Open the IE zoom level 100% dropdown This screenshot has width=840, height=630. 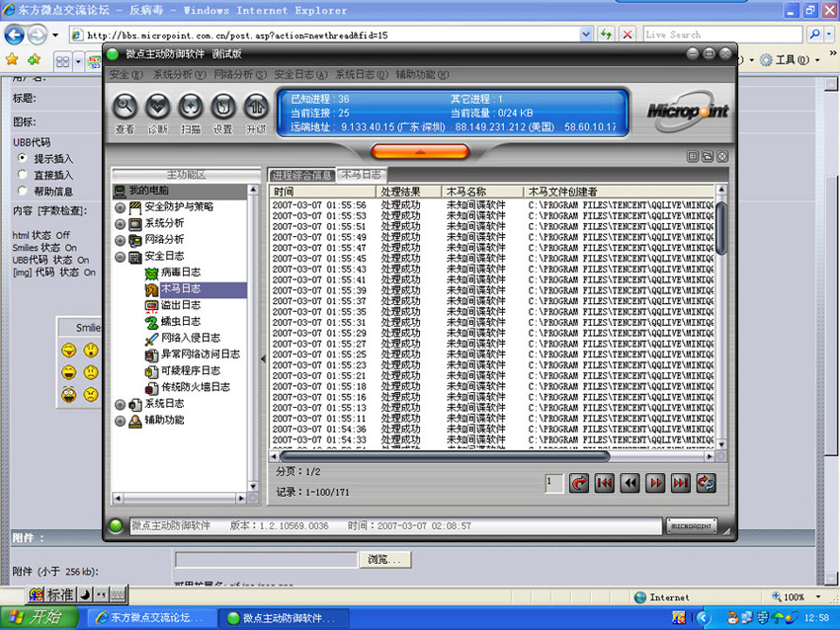click(x=818, y=596)
